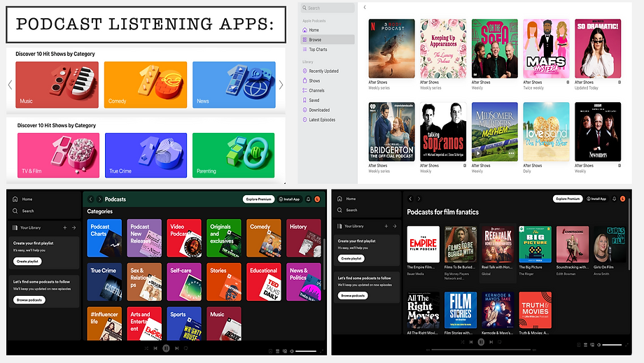Click Home icon in Spotify film fanatics window
Image resolution: width=644 pixels, height=363 pixels.
pyautogui.click(x=339, y=199)
